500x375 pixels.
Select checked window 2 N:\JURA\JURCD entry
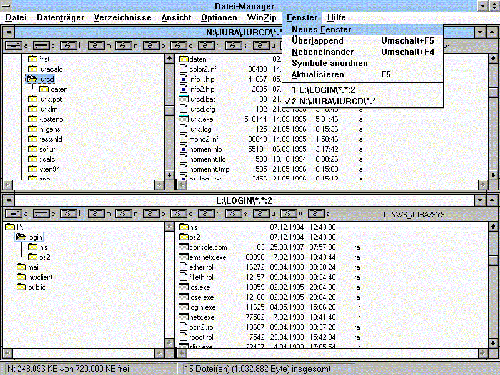click(x=362, y=101)
